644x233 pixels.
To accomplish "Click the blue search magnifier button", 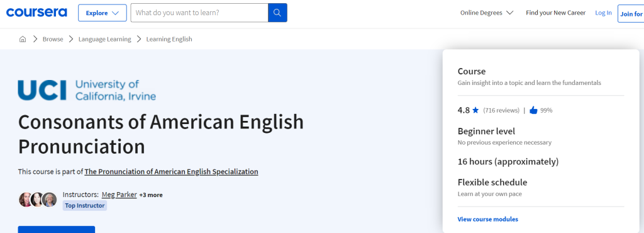I will click(x=277, y=13).
